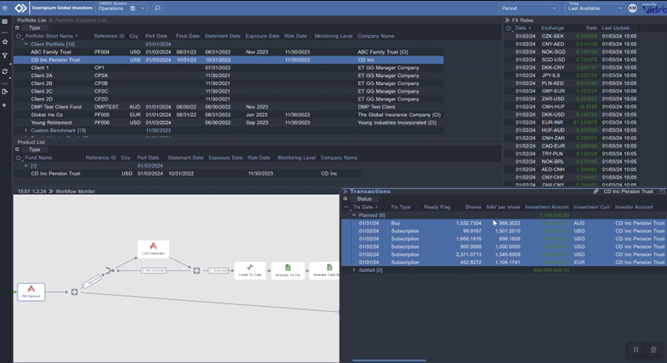Click the star icon in Product List header
Viewport: 667px width, 363px height.
click(x=18, y=157)
